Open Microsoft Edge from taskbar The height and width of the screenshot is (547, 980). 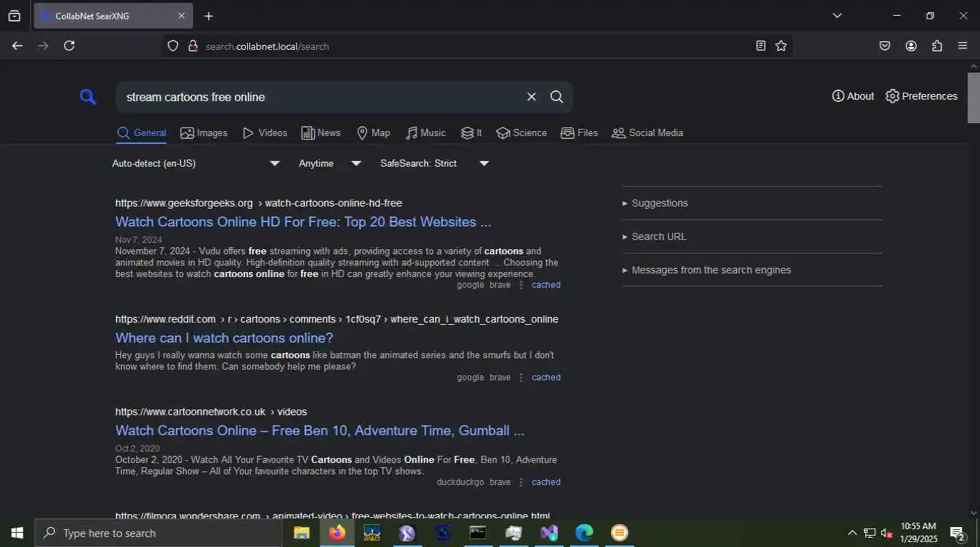pos(584,533)
